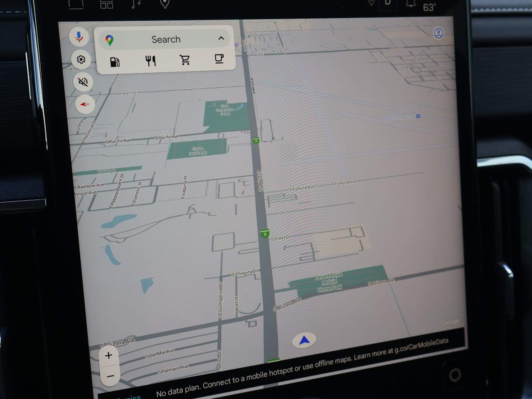
Task: Search for grocery stores via cart icon
Action: [x=185, y=60]
